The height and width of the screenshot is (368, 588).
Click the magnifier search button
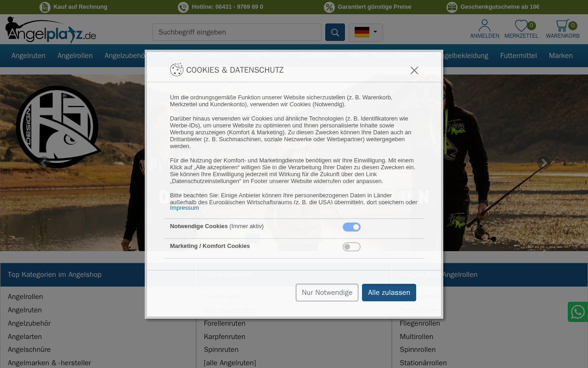[x=335, y=32]
